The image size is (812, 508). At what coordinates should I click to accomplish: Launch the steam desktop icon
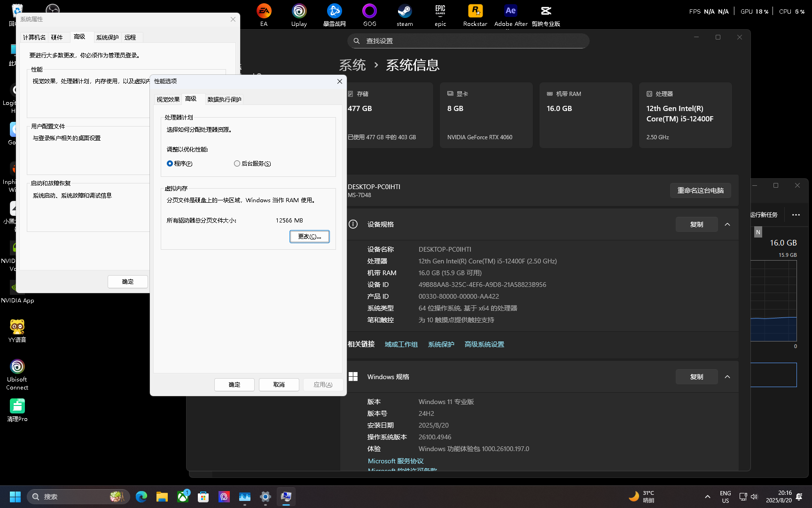tap(405, 15)
